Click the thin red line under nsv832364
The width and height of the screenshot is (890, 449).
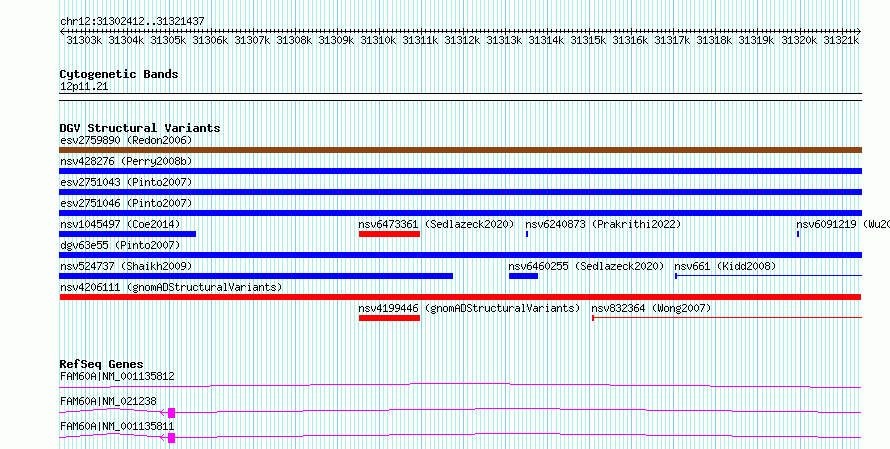click(x=727, y=318)
